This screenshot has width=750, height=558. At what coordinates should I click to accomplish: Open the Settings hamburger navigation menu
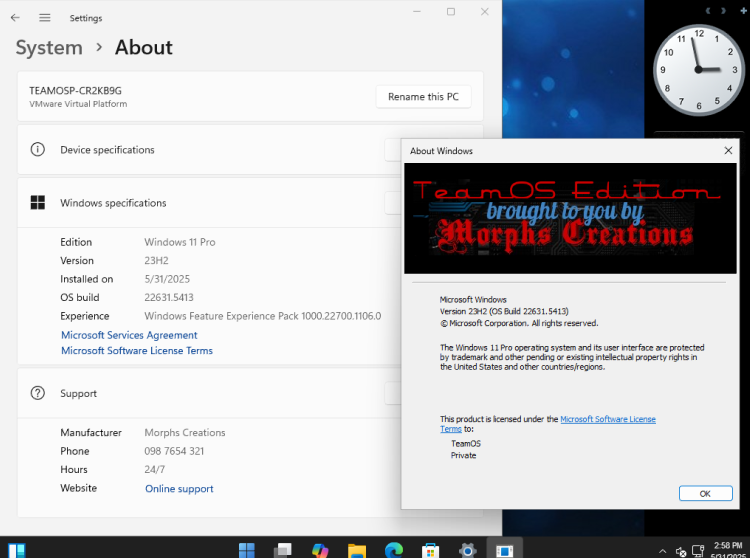44,18
